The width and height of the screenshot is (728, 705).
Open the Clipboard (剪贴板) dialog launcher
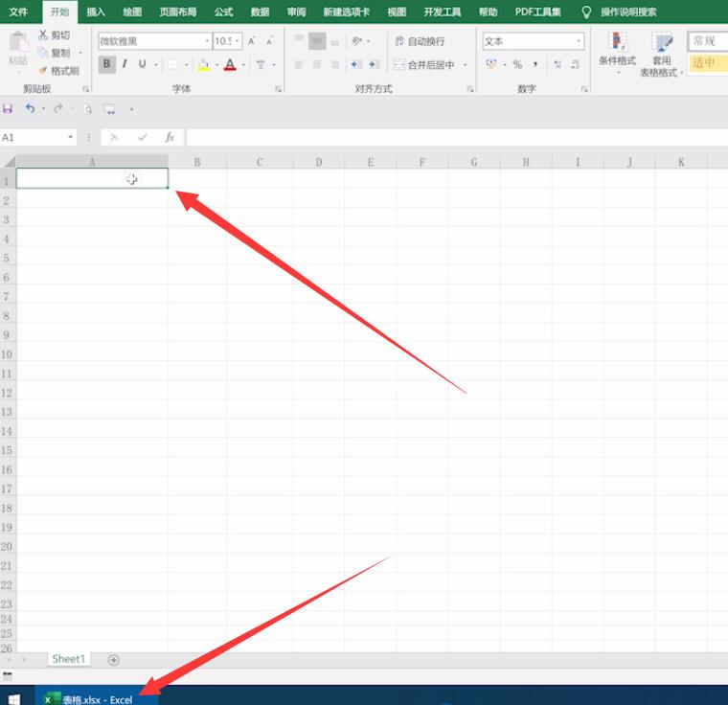pos(86,89)
